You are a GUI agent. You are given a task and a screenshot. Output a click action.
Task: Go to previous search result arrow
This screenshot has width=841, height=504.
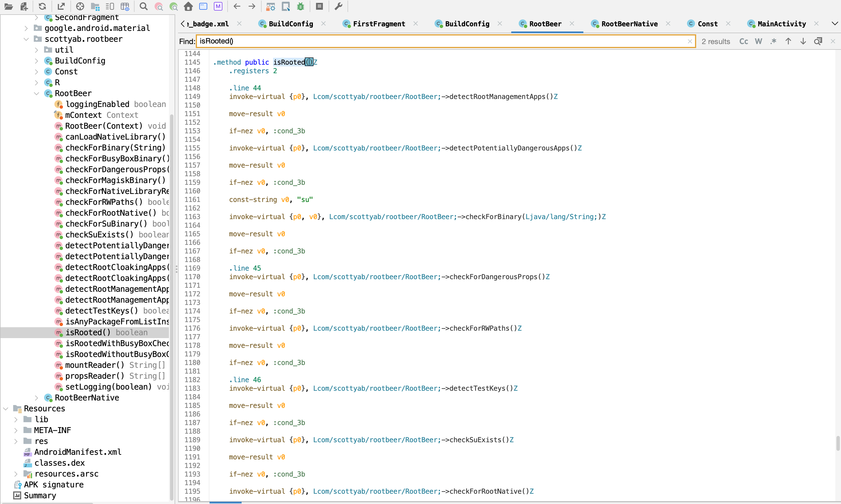(x=788, y=41)
